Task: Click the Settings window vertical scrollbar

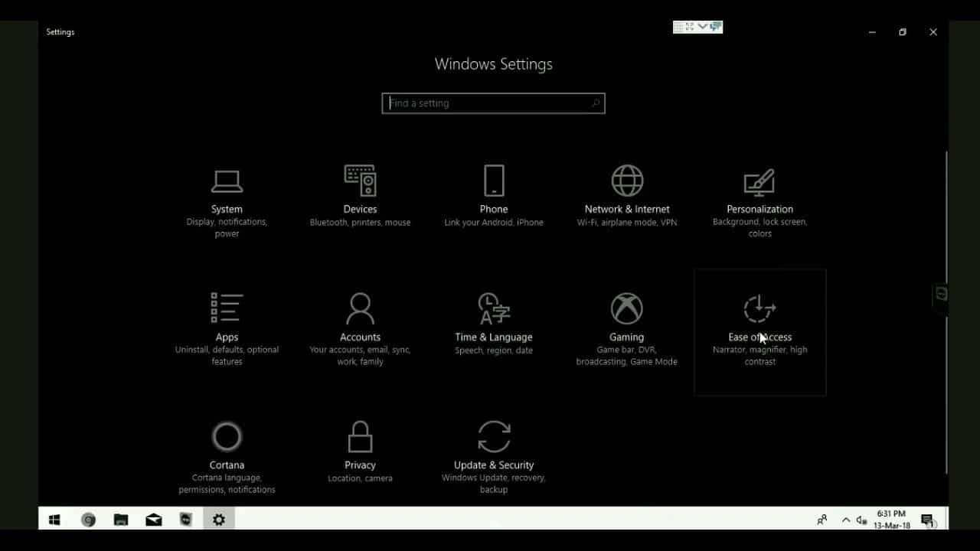Action: tap(946, 312)
